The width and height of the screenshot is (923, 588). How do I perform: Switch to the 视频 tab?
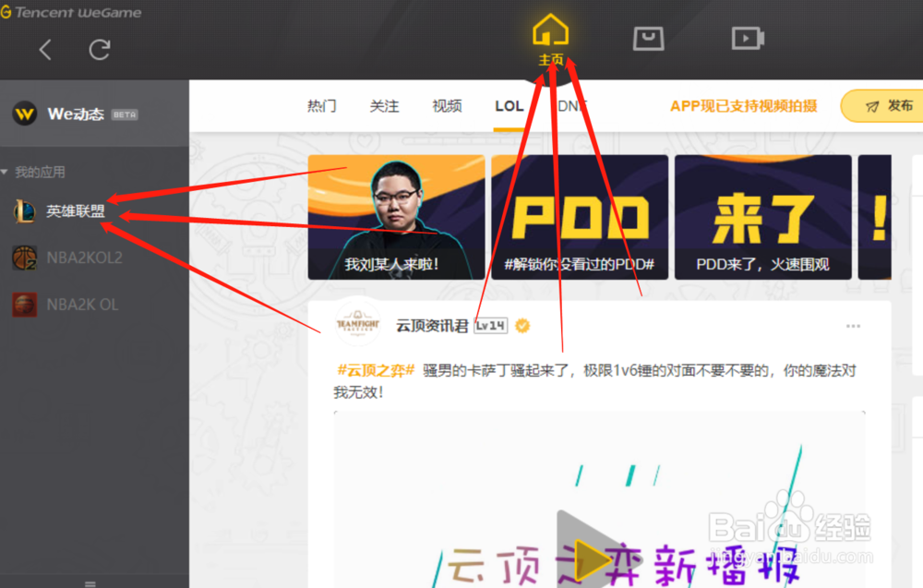447,106
